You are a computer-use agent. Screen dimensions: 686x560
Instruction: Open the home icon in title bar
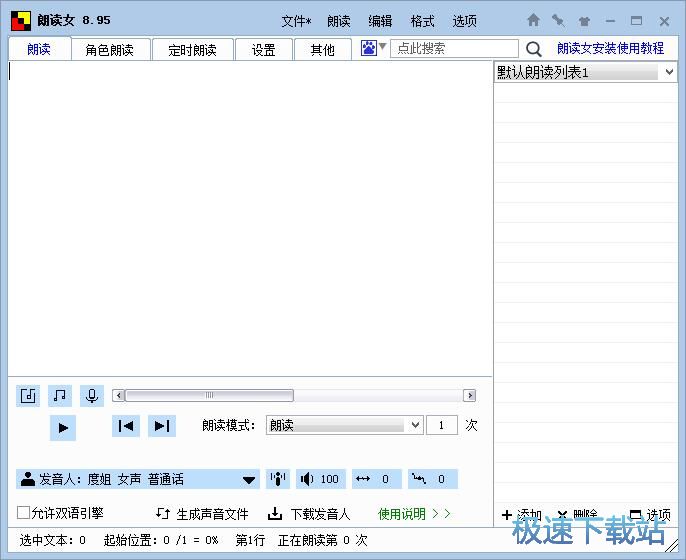(x=533, y=20)
